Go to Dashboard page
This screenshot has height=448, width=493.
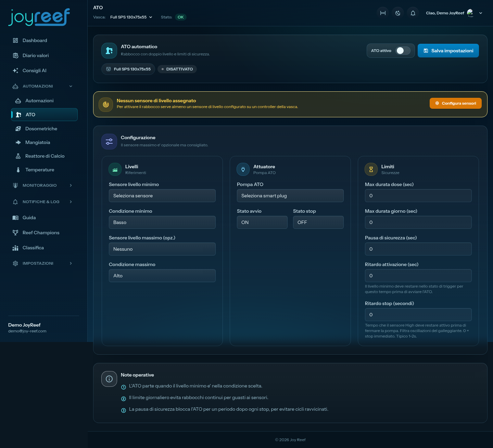[x=43, y=40]
